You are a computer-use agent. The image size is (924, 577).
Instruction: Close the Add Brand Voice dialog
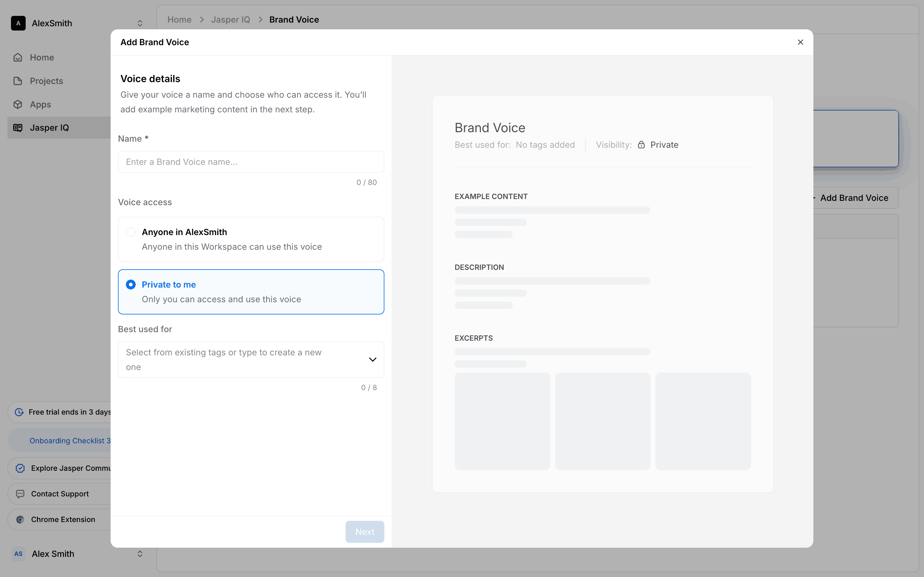(x=800, y=42)
